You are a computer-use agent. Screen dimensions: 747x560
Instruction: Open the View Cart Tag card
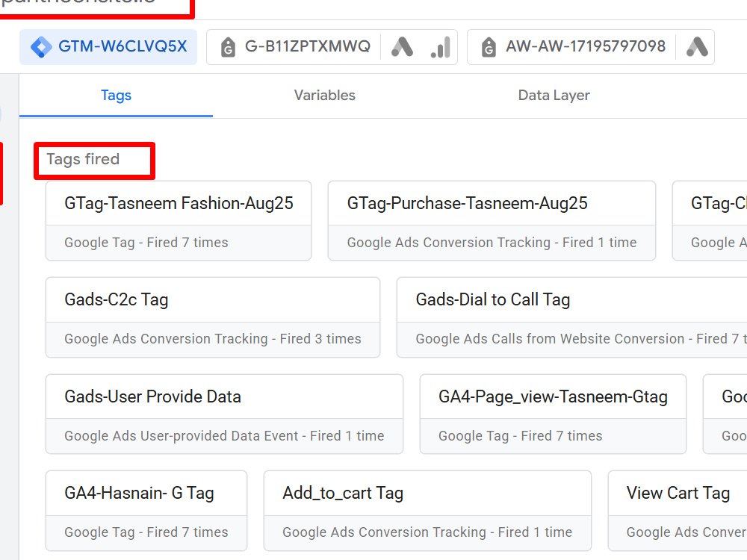[678, 511]
